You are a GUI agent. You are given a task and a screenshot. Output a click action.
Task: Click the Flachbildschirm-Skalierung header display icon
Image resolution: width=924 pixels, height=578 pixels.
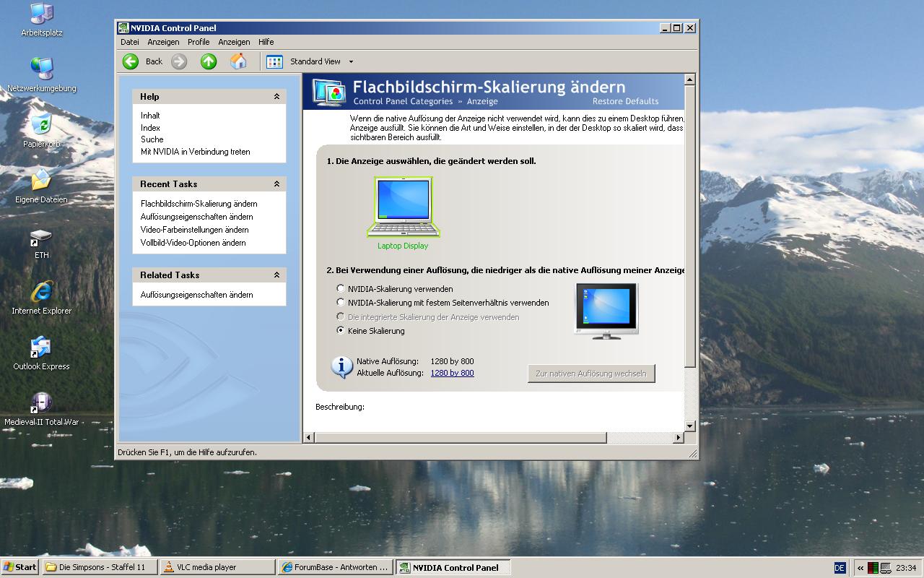329,92
